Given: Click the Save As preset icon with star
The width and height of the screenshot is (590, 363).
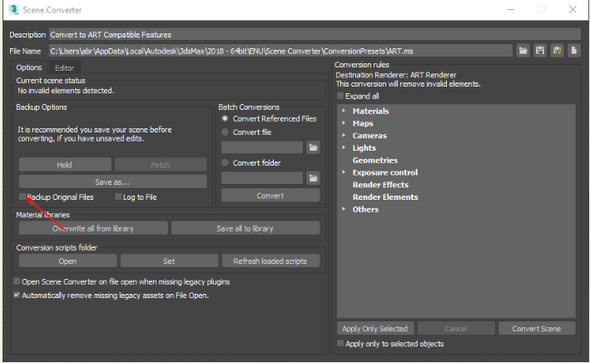Looking at the screenshot, I should (x=557, y=50).
